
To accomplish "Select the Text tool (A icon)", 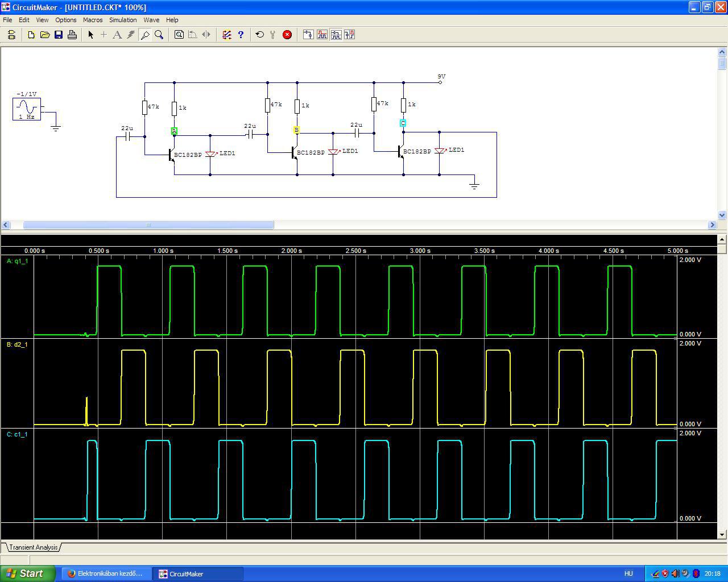I will coord(117,35).
